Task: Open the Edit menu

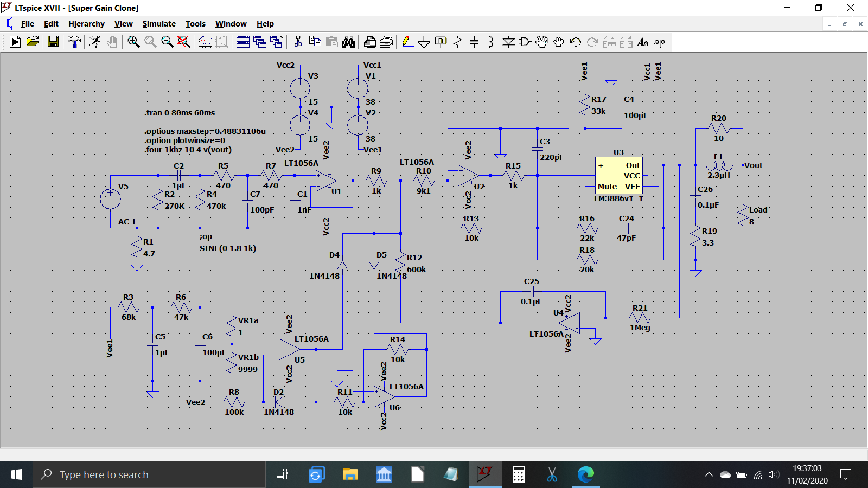Action: click(x=51, y=24)
